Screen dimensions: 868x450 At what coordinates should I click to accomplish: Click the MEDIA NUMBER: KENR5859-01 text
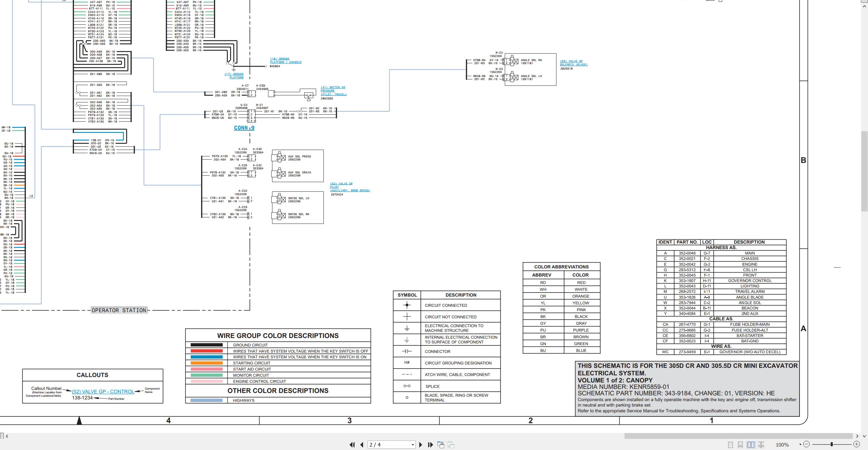pyautogui.click(x=623, y=387)
